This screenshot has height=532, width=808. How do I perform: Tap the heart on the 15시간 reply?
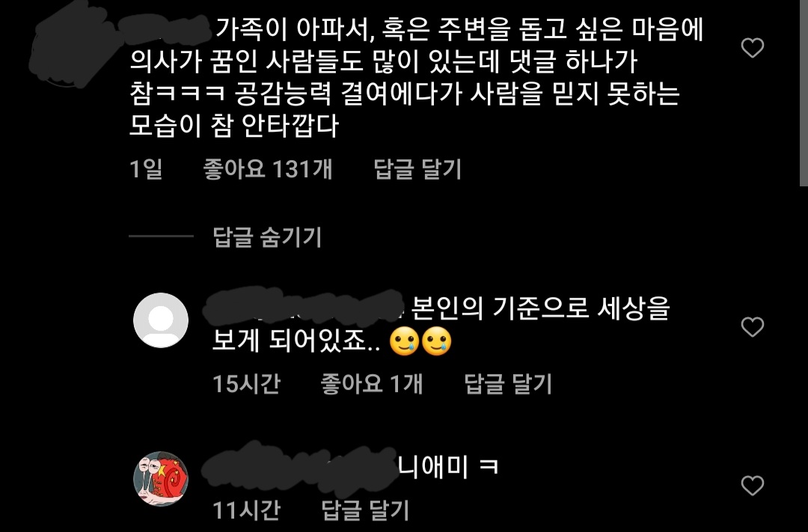tap(753, 327)
